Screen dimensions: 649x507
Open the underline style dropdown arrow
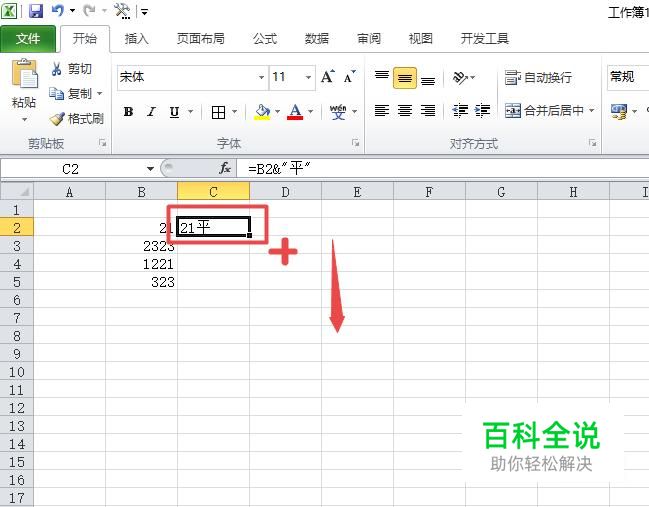(191, 112)
